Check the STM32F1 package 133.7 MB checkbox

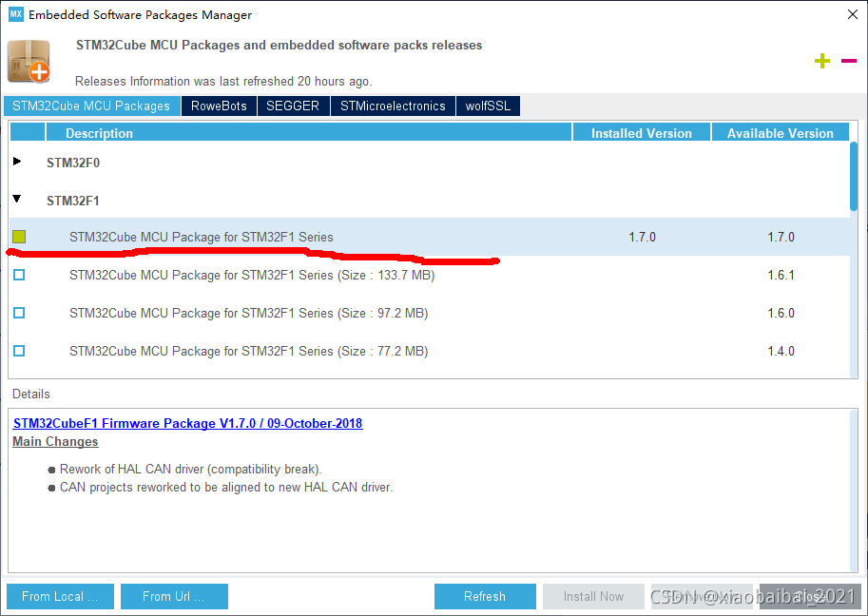19,275
